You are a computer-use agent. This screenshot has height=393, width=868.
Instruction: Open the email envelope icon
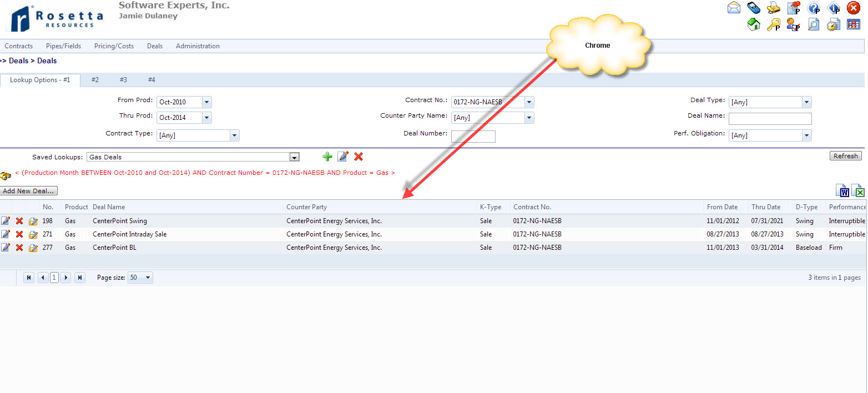coord(734,8)
